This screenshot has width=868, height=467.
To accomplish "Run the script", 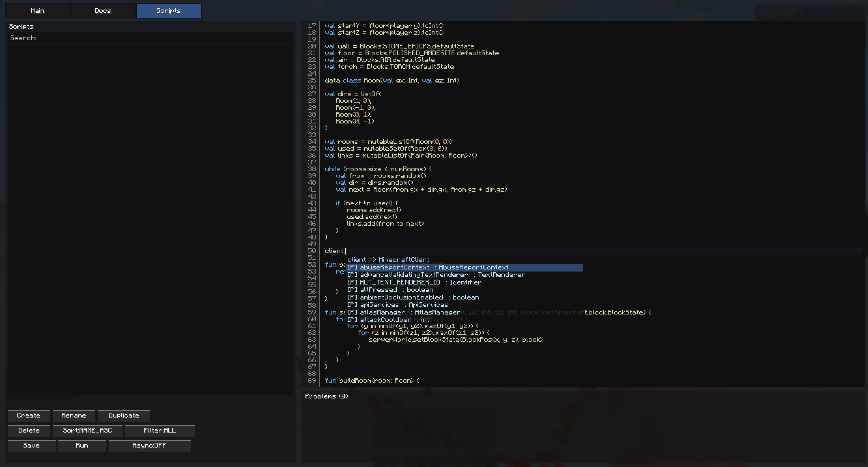I will [82, 445].
